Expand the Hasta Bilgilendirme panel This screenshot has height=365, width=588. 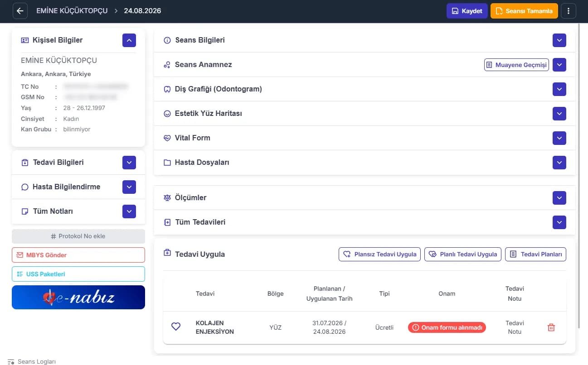[129, 187]
